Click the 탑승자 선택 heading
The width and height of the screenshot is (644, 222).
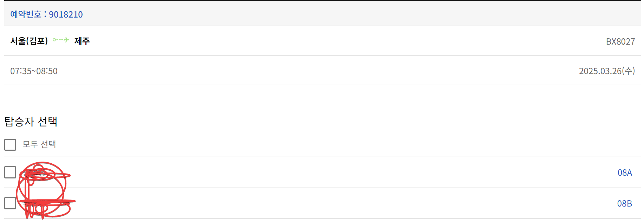click(x=31, y=122)
